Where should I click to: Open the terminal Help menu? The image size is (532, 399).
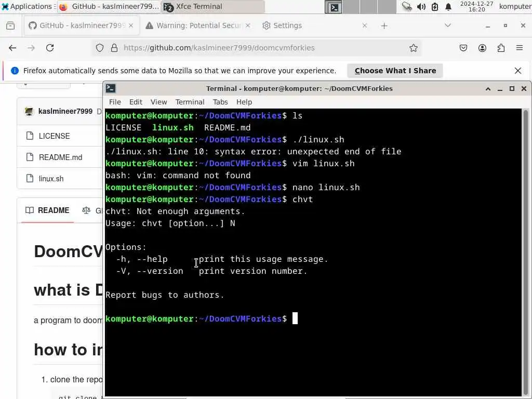coord(244,102)
